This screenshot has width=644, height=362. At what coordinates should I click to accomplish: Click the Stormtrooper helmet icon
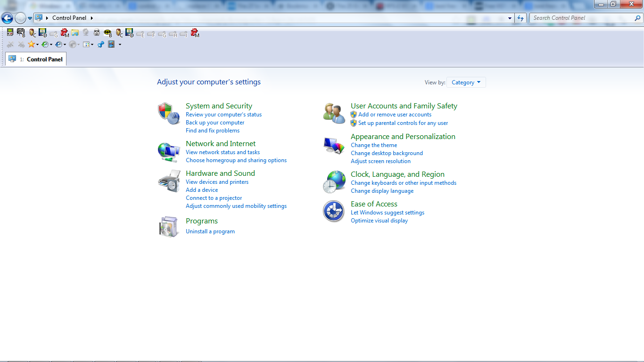coord(97,33)
